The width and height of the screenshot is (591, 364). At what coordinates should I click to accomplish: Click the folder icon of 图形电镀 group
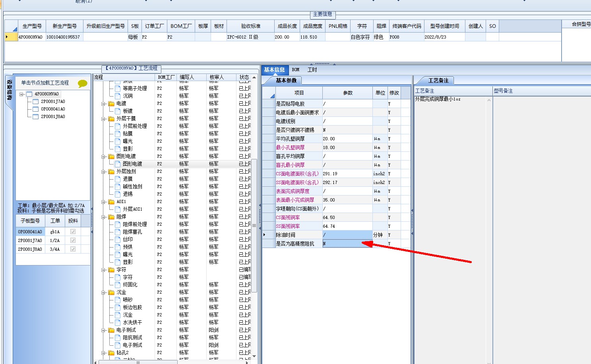[112, 157]
